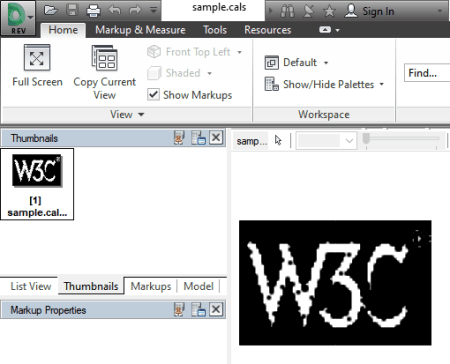Switch to List View tab
Image resolution: width=450 pixels, height=364 pixels.
pyautogui.click(x=31, y=286)
